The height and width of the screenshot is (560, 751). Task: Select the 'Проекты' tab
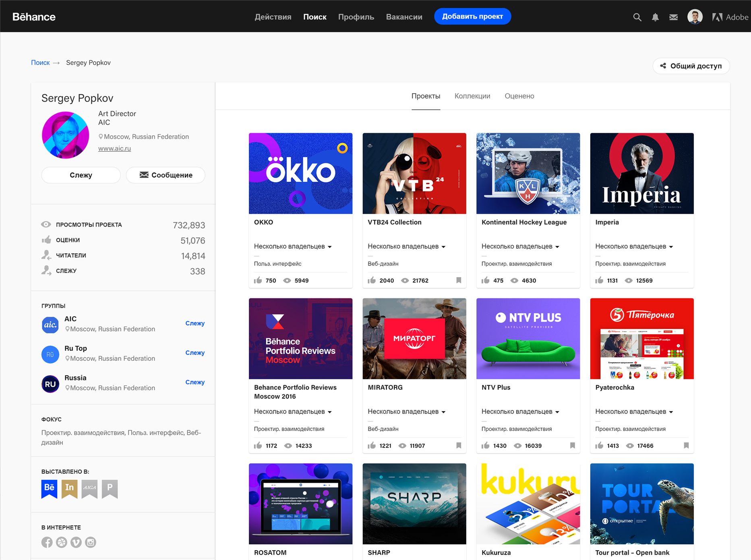(x=426, y=96)
